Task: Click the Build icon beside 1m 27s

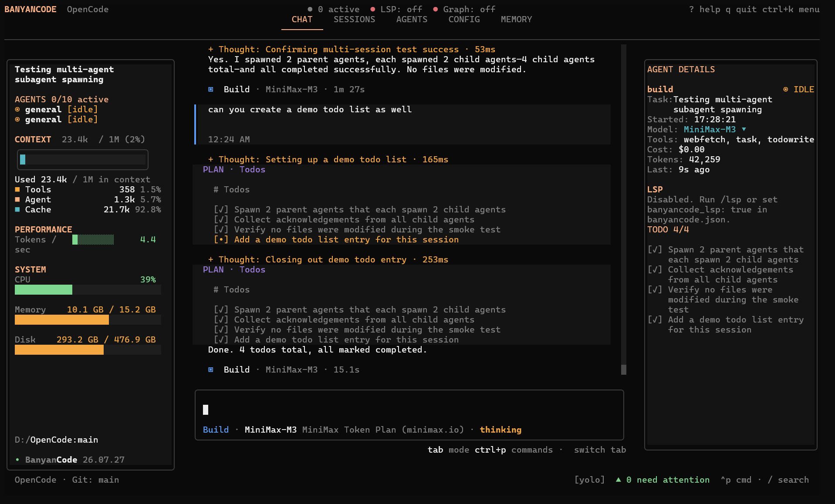Action: (x=211, y=89)
